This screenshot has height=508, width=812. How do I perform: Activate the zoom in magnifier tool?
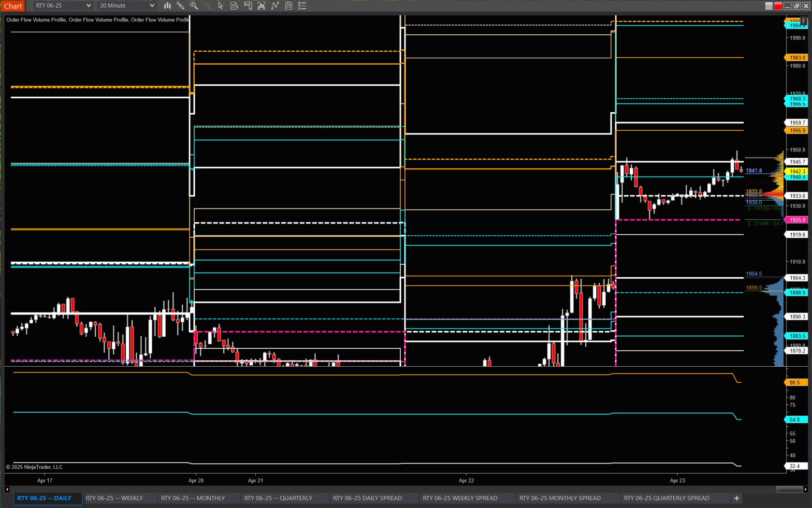click(x=194, y=6)
